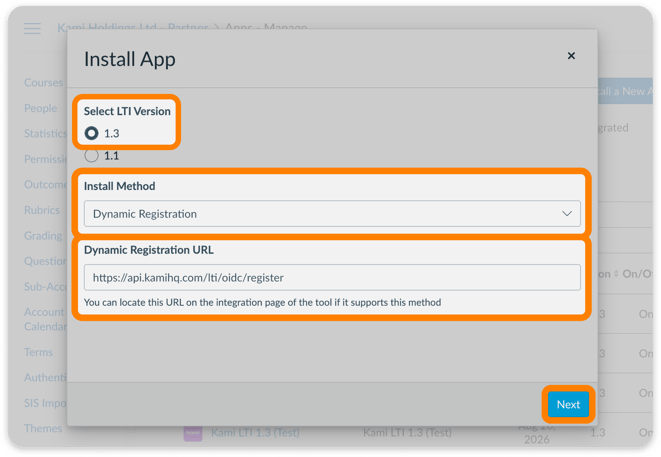Screen dimensions: 661x457
Task: Click the Dynamic Registration URL field
Action: (x=332, y=277)
